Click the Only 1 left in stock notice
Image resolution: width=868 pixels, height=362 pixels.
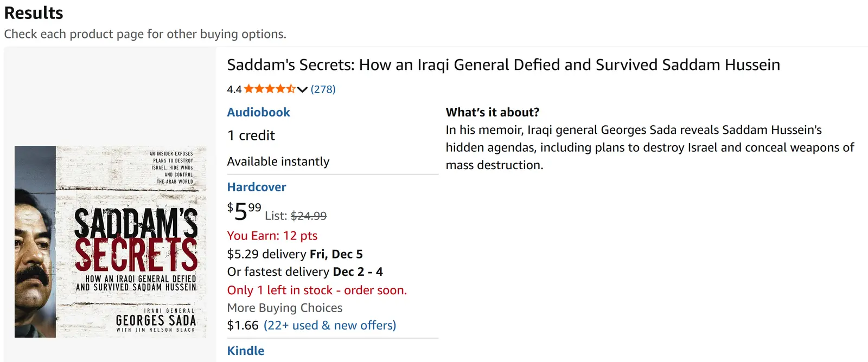coord(317,290)
